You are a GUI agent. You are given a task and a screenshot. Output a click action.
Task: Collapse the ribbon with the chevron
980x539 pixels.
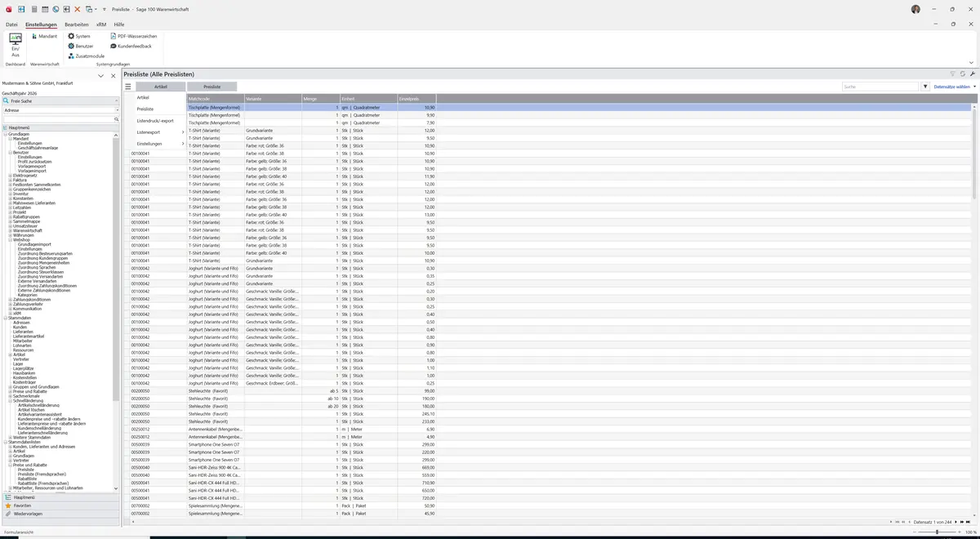(x=971, y=62)
